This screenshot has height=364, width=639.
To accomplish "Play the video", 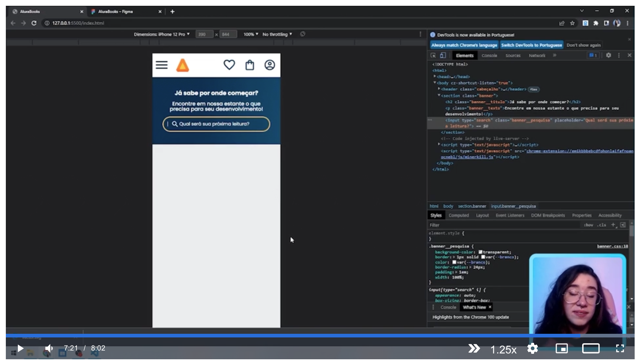I will [20, 348].
